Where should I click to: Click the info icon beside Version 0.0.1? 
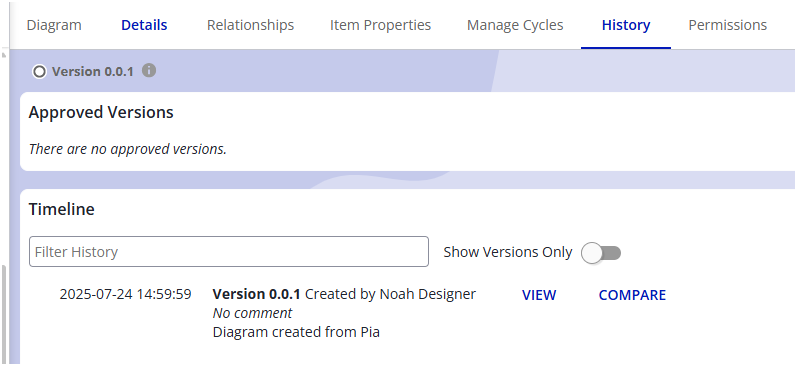pyautogui.click(x=148, y=70)
